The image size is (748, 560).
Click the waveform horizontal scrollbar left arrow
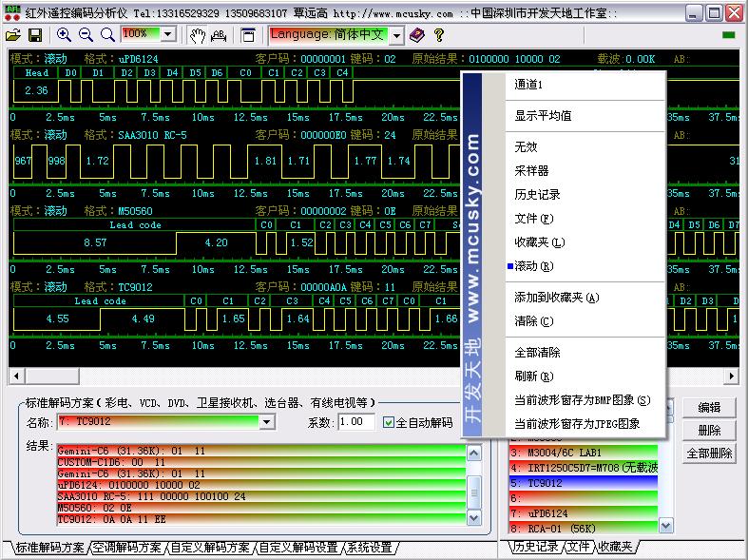tap(16, 376)
